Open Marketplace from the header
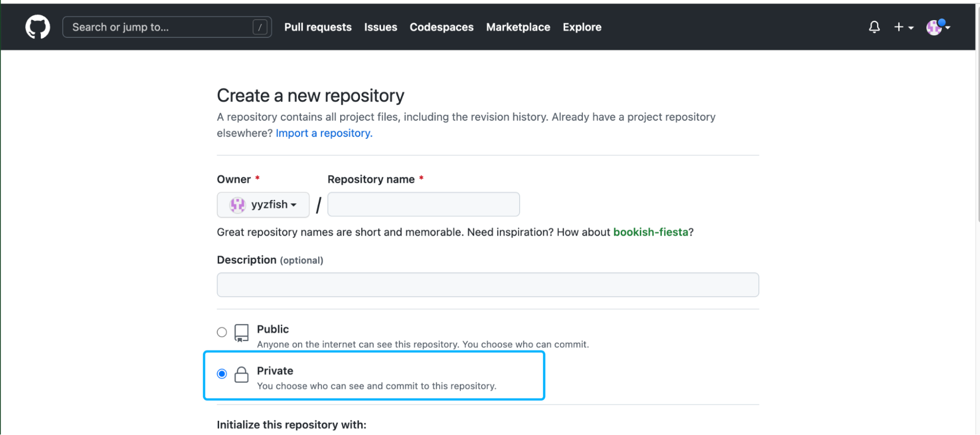Image resolution: width=980 pixels, height=435 pixels. (x=518, y=27)
